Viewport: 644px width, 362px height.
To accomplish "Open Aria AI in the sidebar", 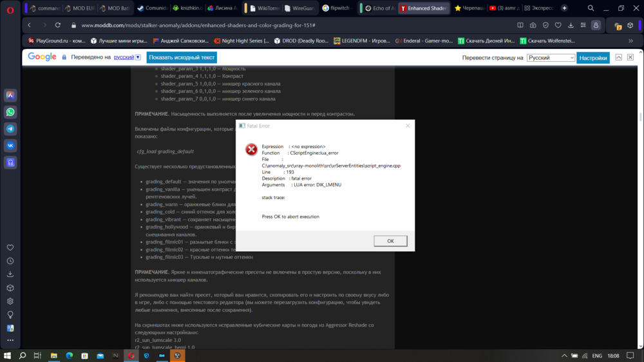I will point(10,95).
